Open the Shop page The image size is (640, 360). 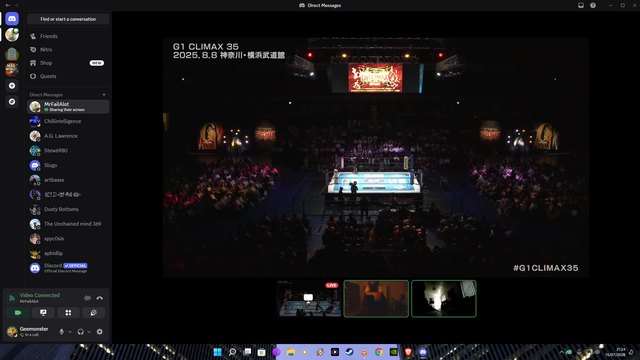pyautogui.click(x=68, y=63)
